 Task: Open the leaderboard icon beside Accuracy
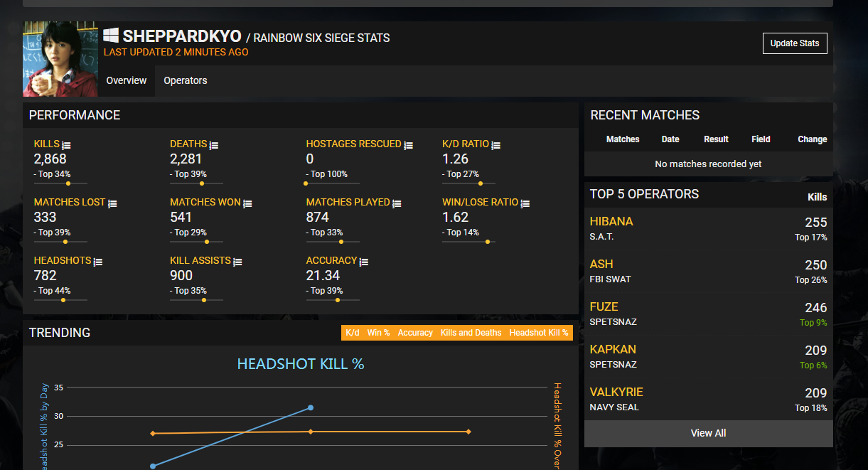pos(364,262)
